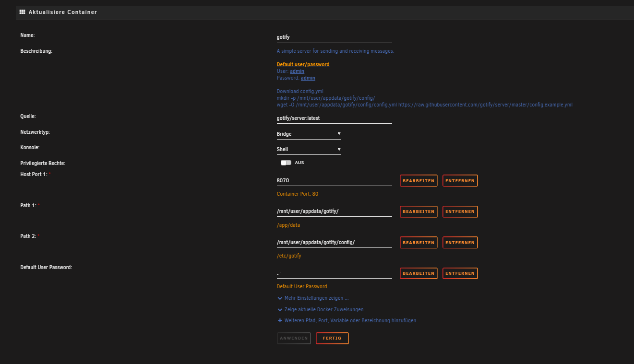634x364 pixels.
Task: Click the chevron icon beside Zeige aktuelle Docker
Action: (x=280, y=310)
